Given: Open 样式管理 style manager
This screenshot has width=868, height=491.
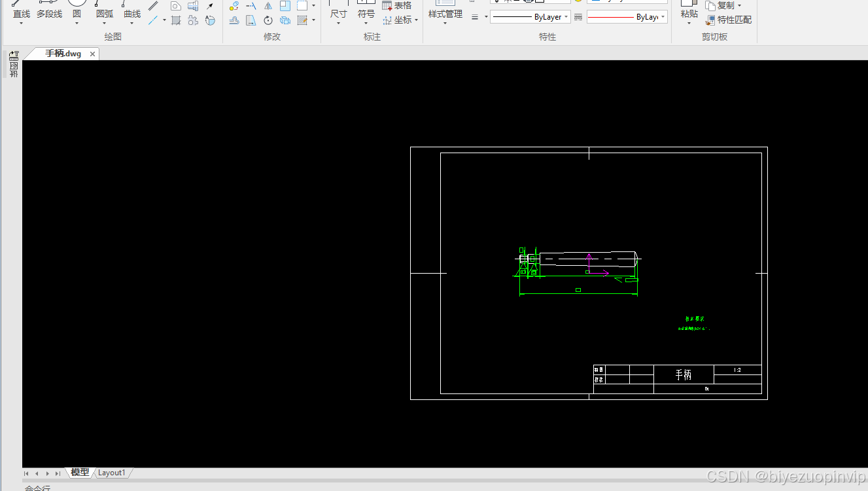Looking at the screenshot, I should pyautogui.click(x=445, y=9).
